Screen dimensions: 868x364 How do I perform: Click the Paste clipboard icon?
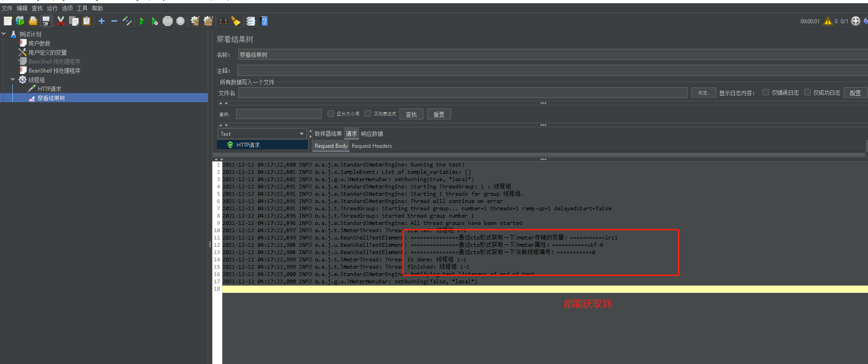click(x=87, y=21)
